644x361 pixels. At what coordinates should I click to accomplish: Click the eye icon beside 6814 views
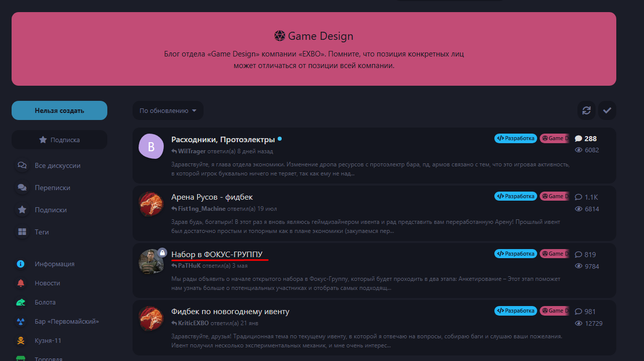(578, 209)
